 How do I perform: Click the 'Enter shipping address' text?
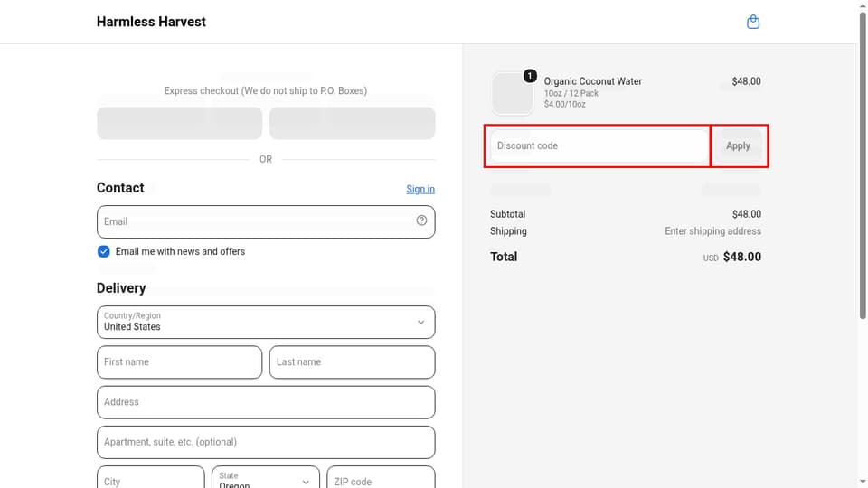[x=712, y=231]
